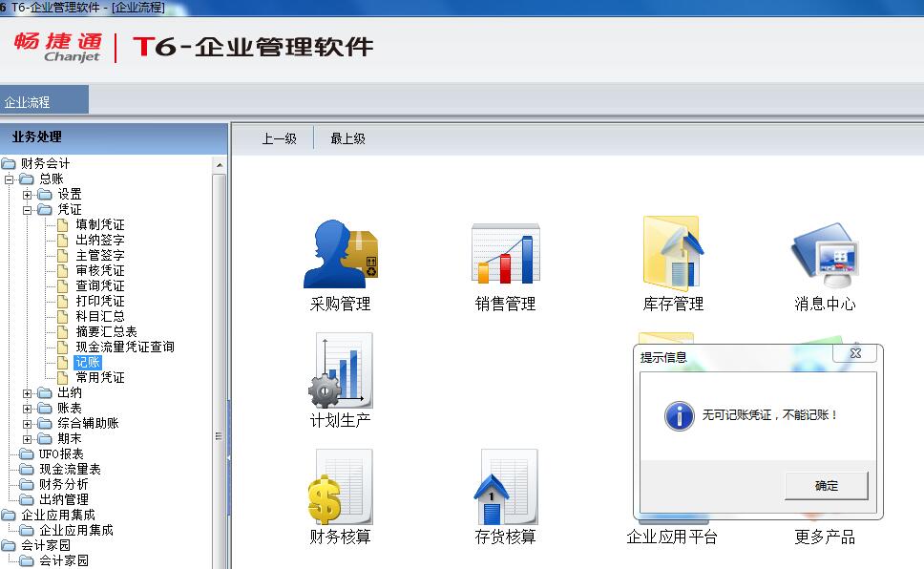Open the 财务核算 dollar sign icon
Screen dimensions: 924x569
pos(341,487)
